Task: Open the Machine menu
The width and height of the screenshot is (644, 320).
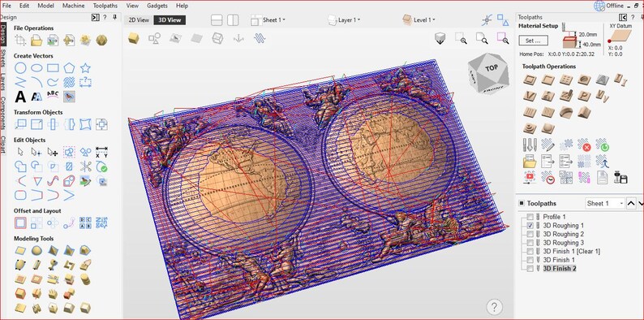Action: pyautogui.click(x=74, y=6)
